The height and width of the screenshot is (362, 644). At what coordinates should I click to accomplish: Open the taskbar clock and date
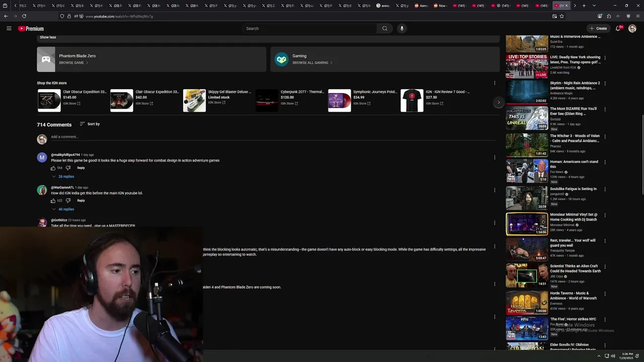point(627,356)
